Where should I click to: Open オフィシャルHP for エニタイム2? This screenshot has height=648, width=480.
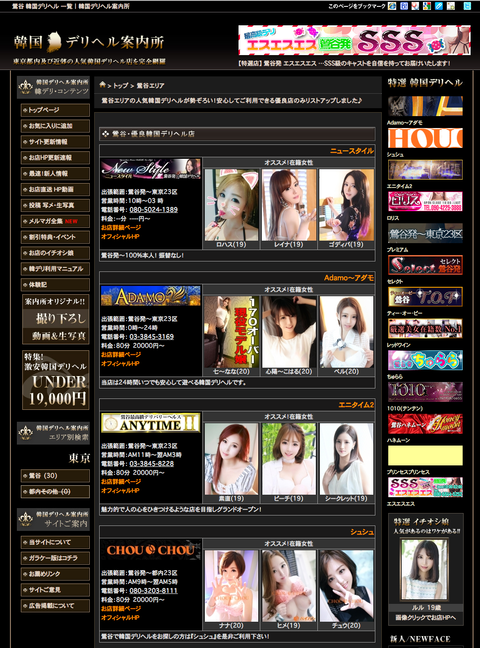click(x=120, y=491)
